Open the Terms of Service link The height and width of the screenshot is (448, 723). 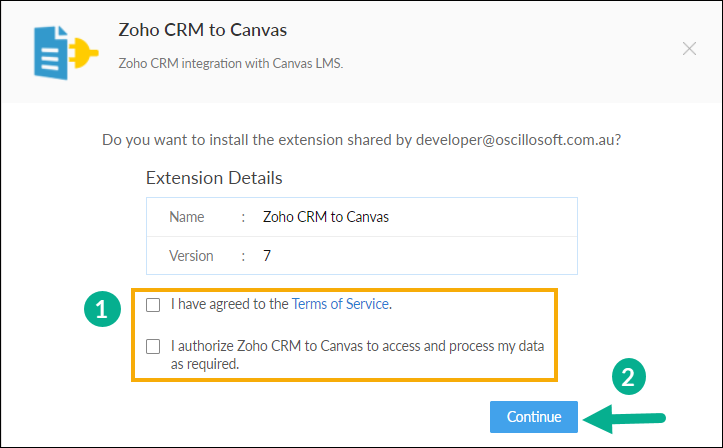340,304
